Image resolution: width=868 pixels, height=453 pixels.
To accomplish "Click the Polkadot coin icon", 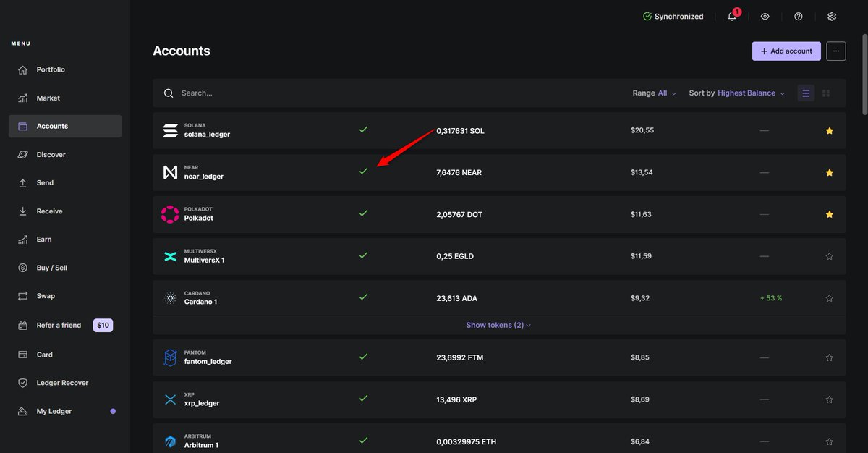I will point(170,214).
